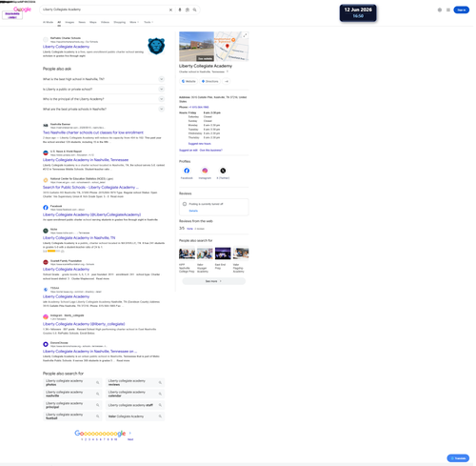Screen dimensions: 476x466
Task: Select 'Liberty collegiate academy principal' suggestion
Action: click(72, 405)
